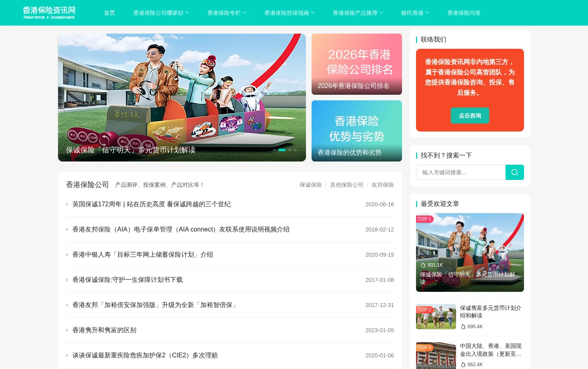Click flame icon beside 801.1K views
This screenshot has width=588, height=369.
(x=423, y=265)
